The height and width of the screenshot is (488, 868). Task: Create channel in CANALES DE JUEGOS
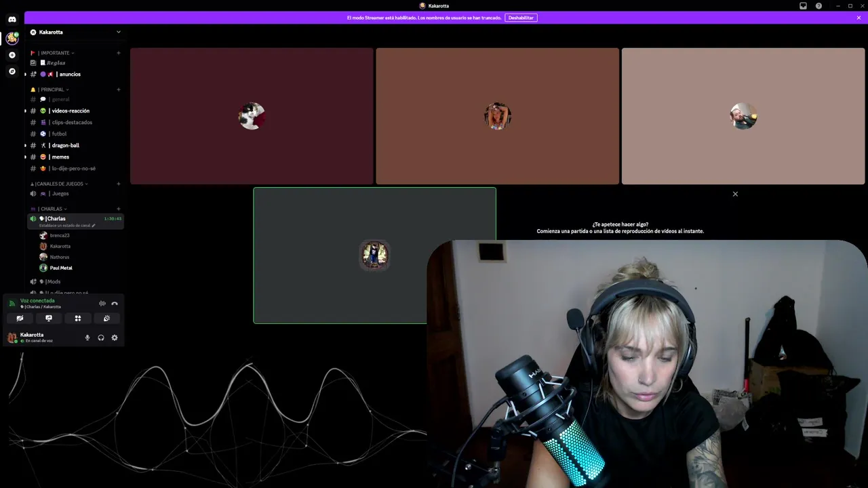pyautogui.click(x=119, y=184)
